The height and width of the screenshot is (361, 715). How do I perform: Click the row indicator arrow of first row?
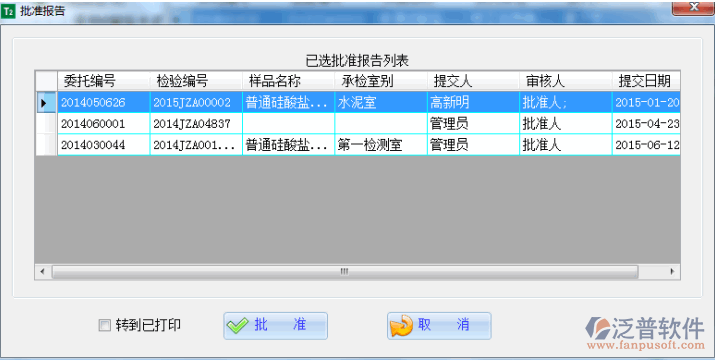pyautogui.click(x=44, y=103)
